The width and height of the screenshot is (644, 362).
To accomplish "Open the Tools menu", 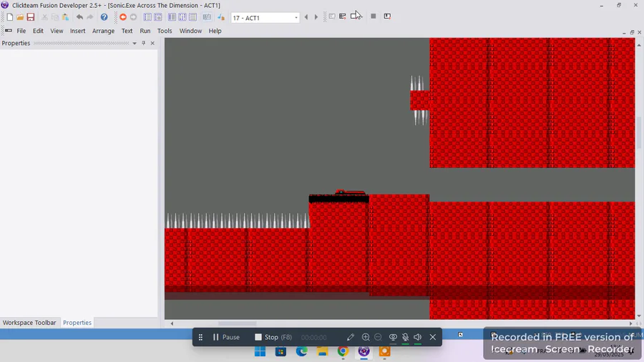I will click(x=165, y=31).
